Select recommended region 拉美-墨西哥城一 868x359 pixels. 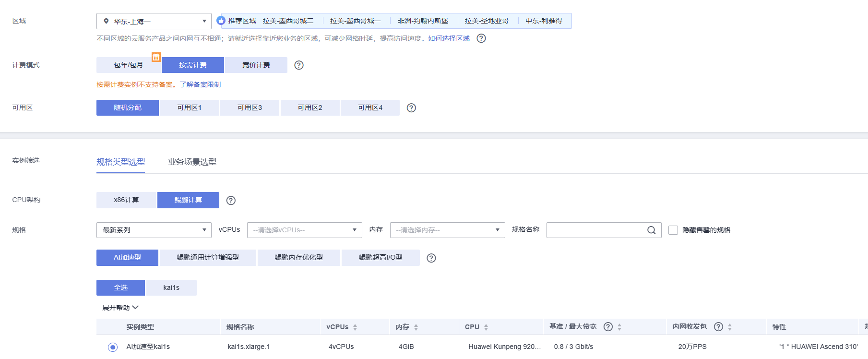pyautogui.click(x=355, y=21)
